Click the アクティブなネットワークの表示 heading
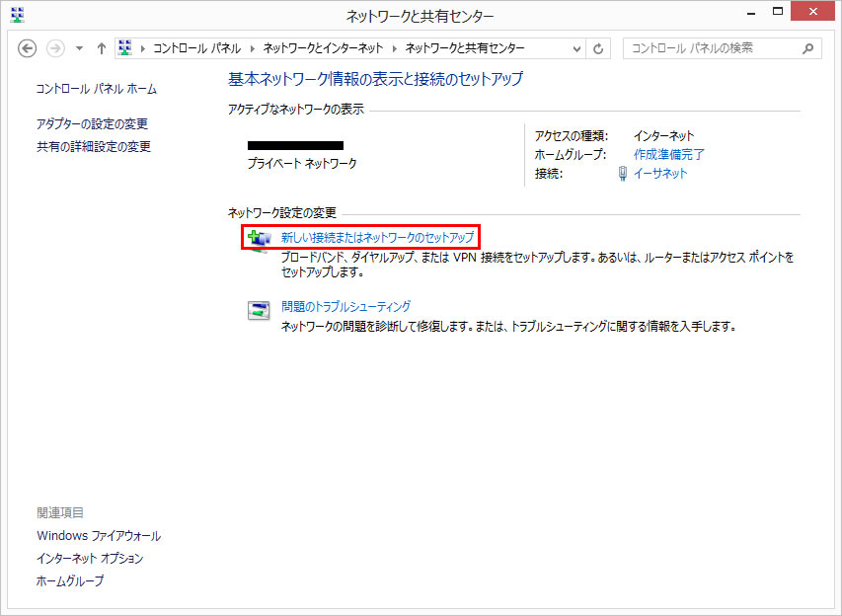842x616 pixels. pyautogui.click(x=296, y=110)
